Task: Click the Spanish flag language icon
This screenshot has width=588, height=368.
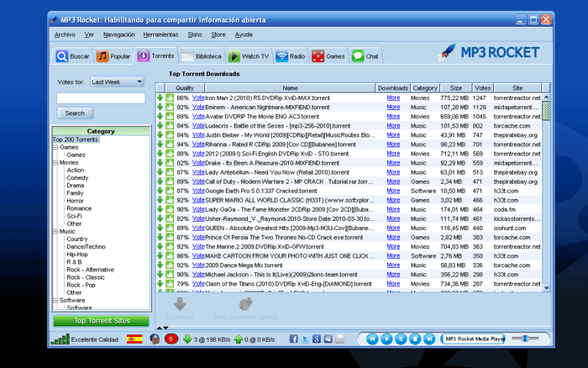Action: [134, 339]
